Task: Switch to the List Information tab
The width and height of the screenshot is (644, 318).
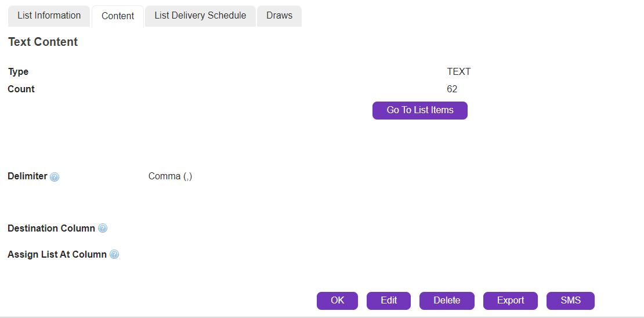Action: (x=49, y=16)
